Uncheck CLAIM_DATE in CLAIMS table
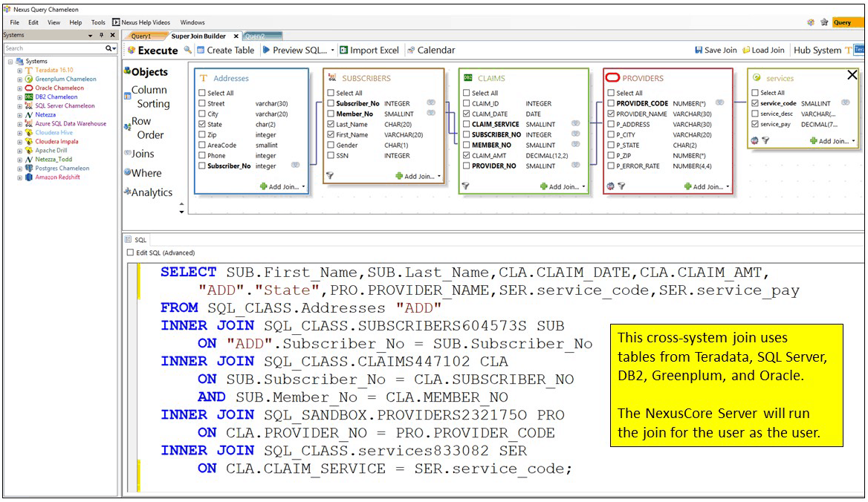Screen dimensions: 868x502 point(465,114)
